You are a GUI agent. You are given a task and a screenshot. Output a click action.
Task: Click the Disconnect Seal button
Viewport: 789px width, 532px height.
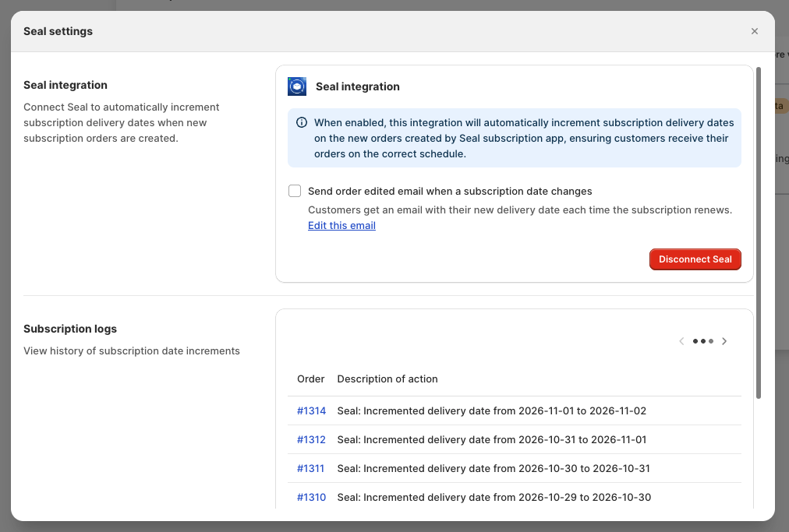point(695,259)
